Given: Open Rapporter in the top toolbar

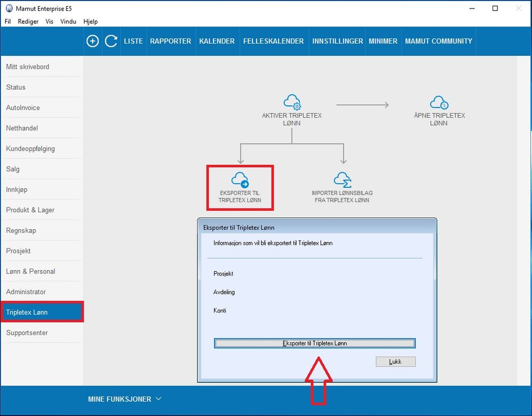Looking at the screenshot, I should [x=170, y=41].
